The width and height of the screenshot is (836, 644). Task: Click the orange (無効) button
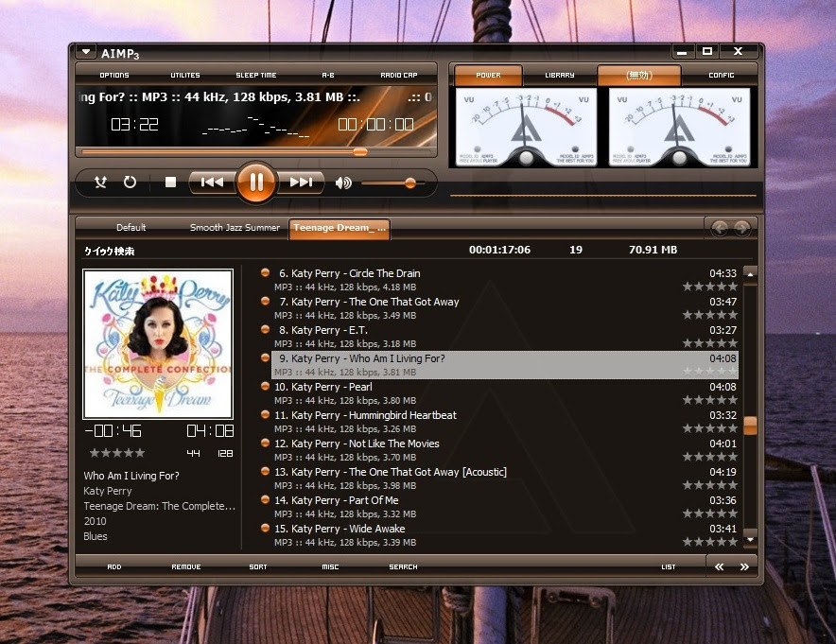pos(639,75)
